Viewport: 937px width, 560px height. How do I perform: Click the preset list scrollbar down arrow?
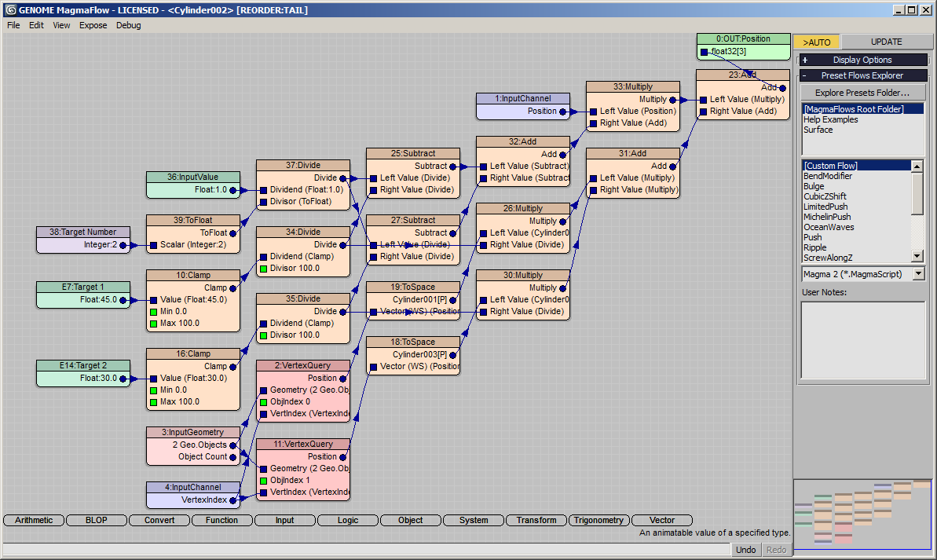(x=917, y=256)
